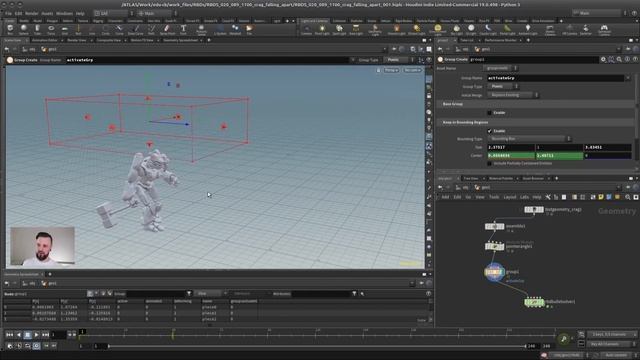Select the rbdbulletsolver1 node
The height and width of the screenshot is (360, 640).
[534, 302]
